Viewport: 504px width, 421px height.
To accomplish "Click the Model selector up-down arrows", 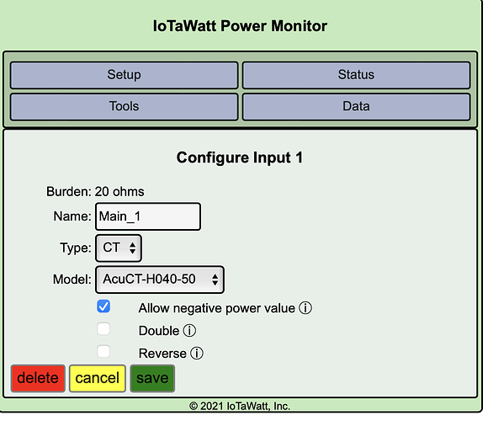I will click(x=215, y=280).
